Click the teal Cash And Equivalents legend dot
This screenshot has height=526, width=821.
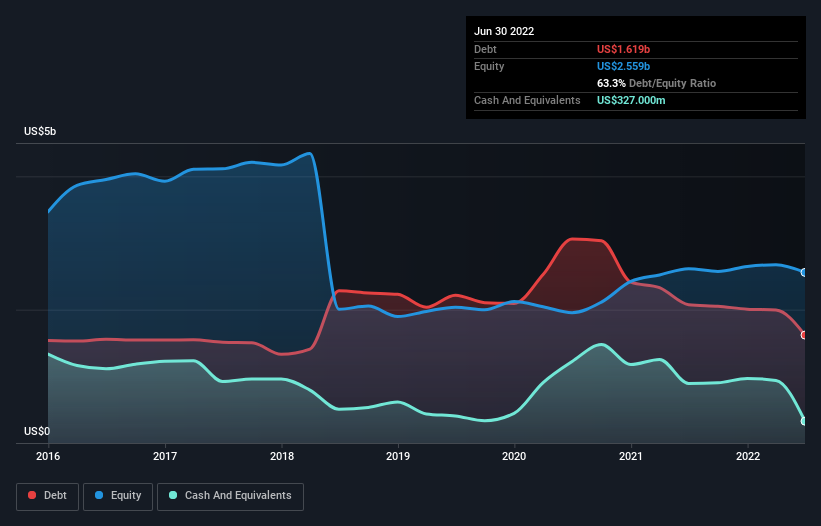click(173, 495)
